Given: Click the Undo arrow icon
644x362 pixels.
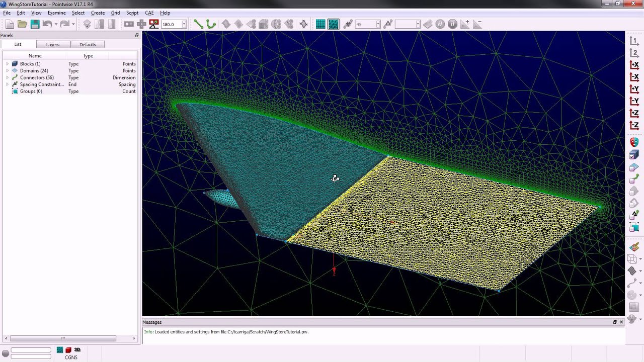Looking at the screenshot, I should point(47,24).
